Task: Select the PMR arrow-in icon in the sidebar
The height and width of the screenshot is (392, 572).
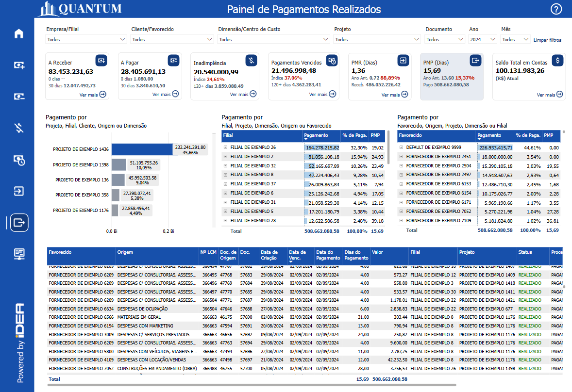Action: coord(18,191)
